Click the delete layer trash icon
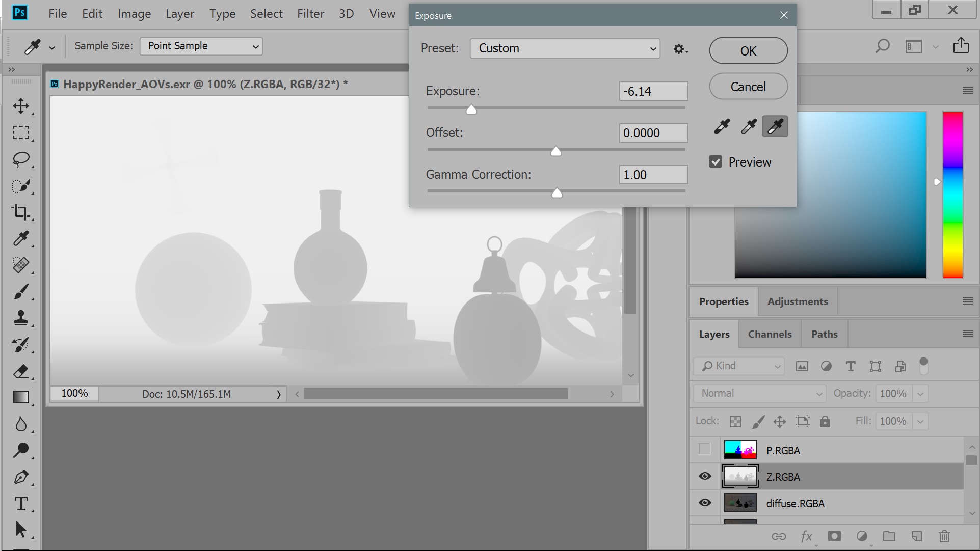 pos(944,536)
